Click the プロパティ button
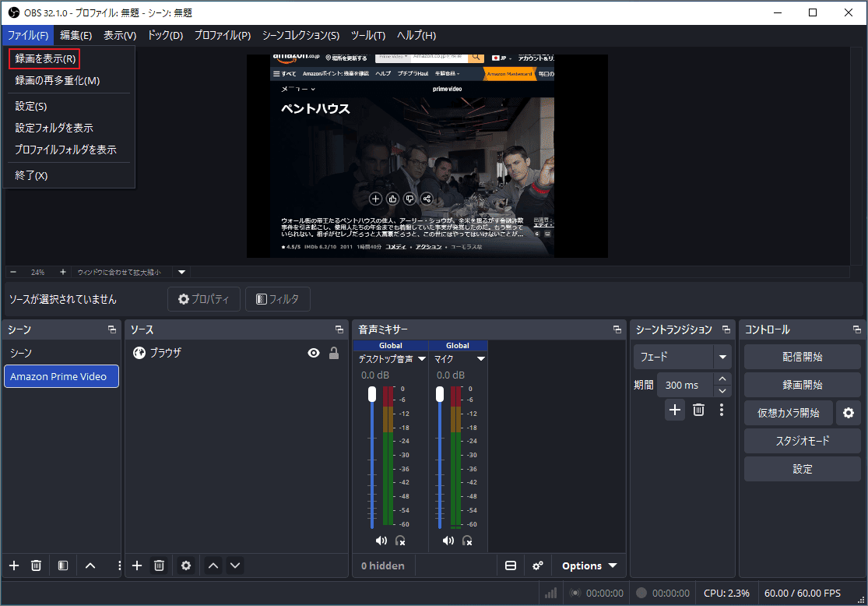 tap(204, 299)
